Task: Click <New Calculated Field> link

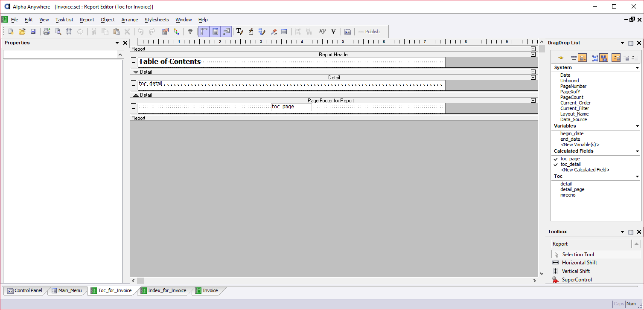Action: [585, 170]
